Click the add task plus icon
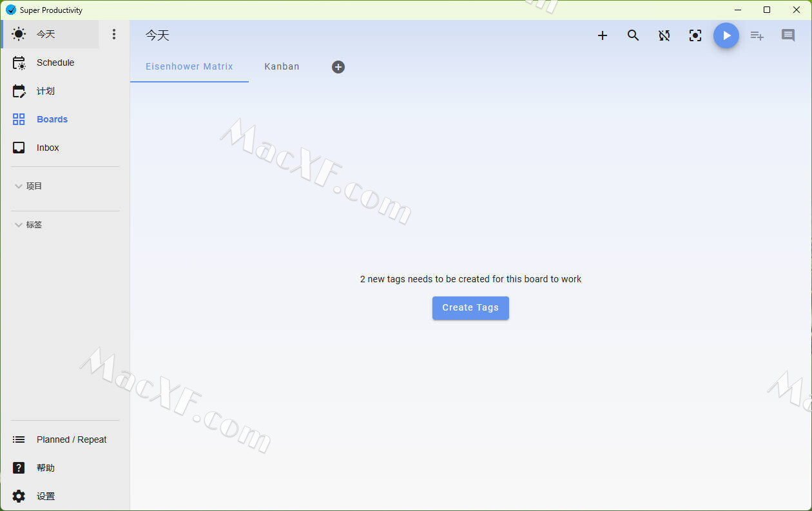812x511 pixels. 603,35
